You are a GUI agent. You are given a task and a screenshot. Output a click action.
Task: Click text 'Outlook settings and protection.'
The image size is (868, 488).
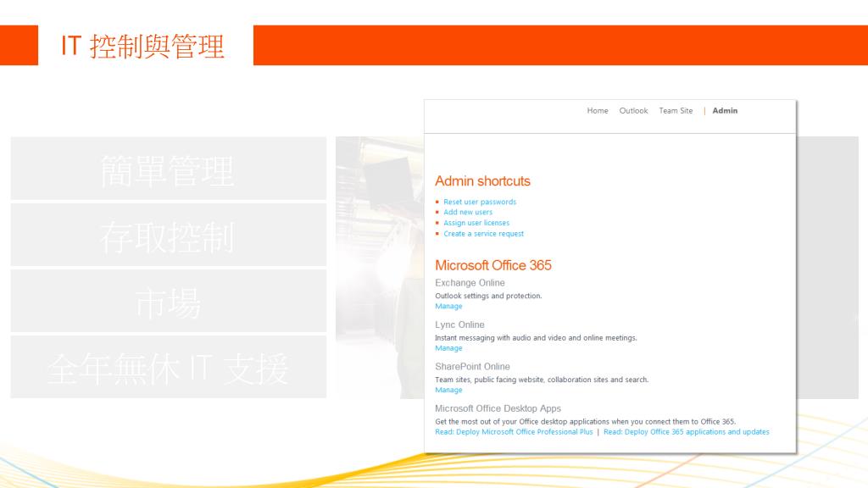(488, 296)
